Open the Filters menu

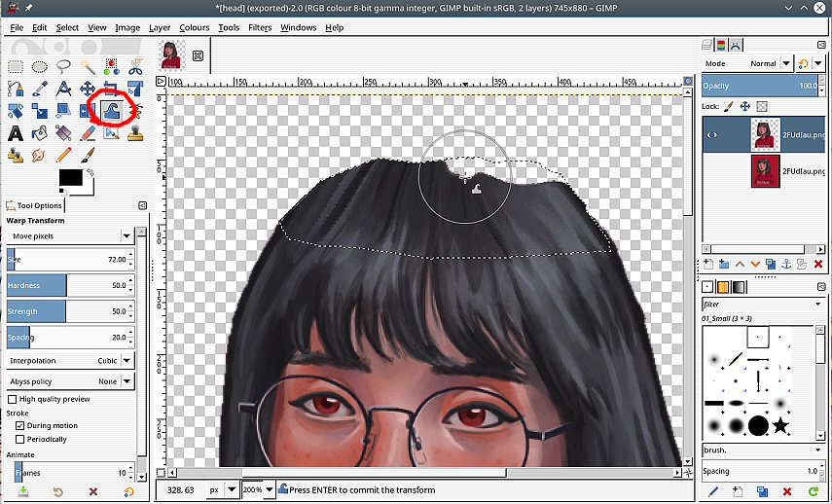259,27
